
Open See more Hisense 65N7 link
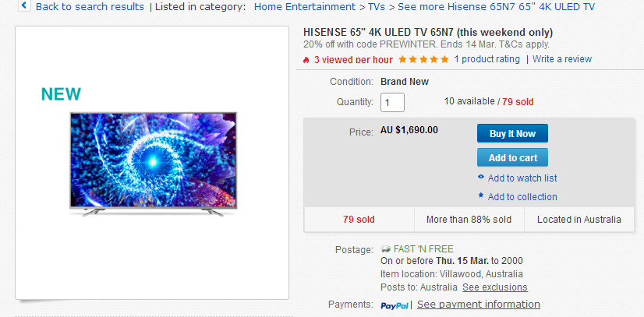coord(496,6)
